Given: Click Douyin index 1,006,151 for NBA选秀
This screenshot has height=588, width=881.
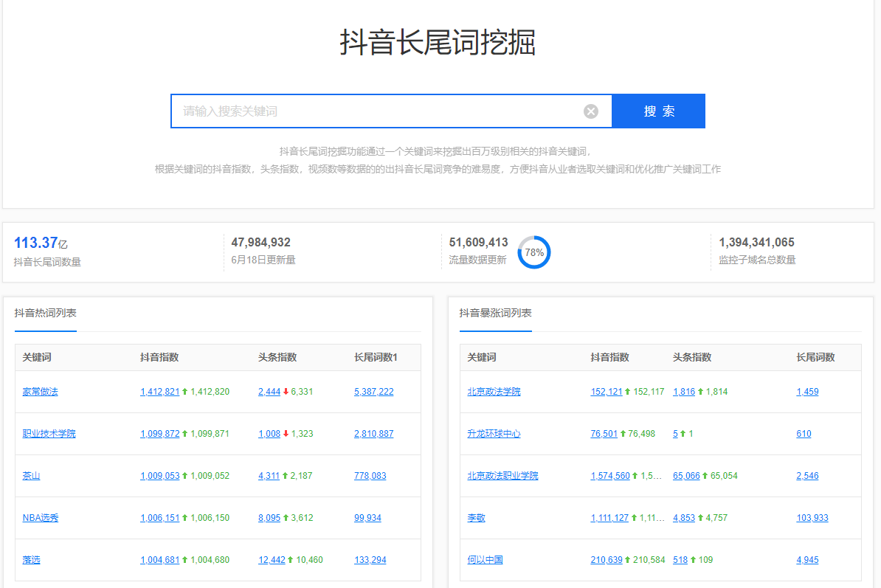Looking at the screenshot, I should (159, 518).
